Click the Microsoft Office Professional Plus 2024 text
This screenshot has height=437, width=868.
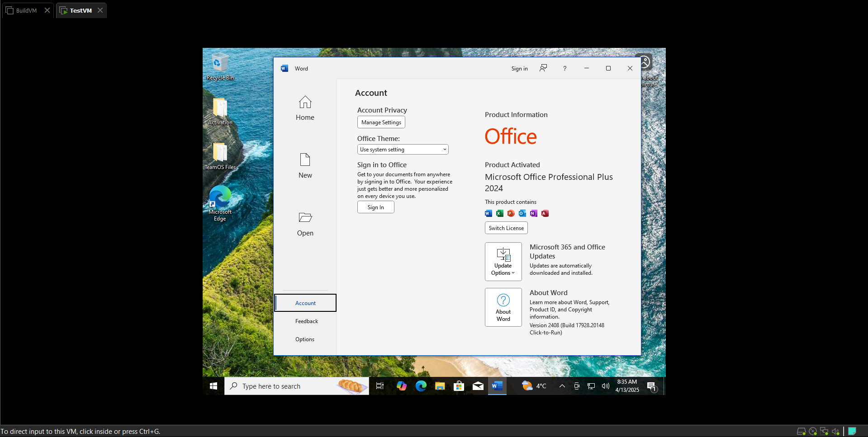coord(549,183)
